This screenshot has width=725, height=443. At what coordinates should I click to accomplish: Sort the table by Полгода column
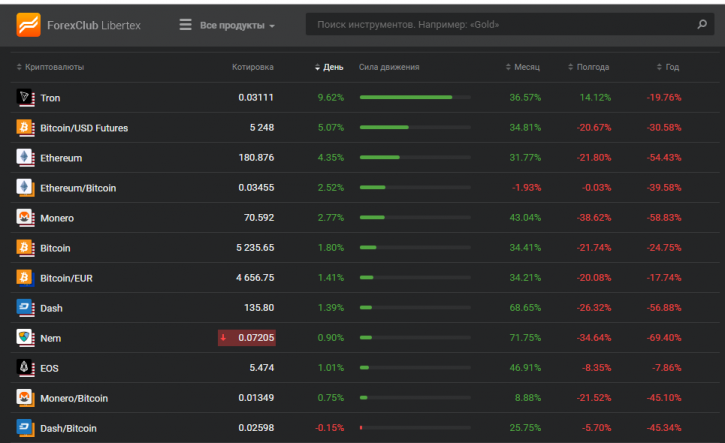click(589, 67)
